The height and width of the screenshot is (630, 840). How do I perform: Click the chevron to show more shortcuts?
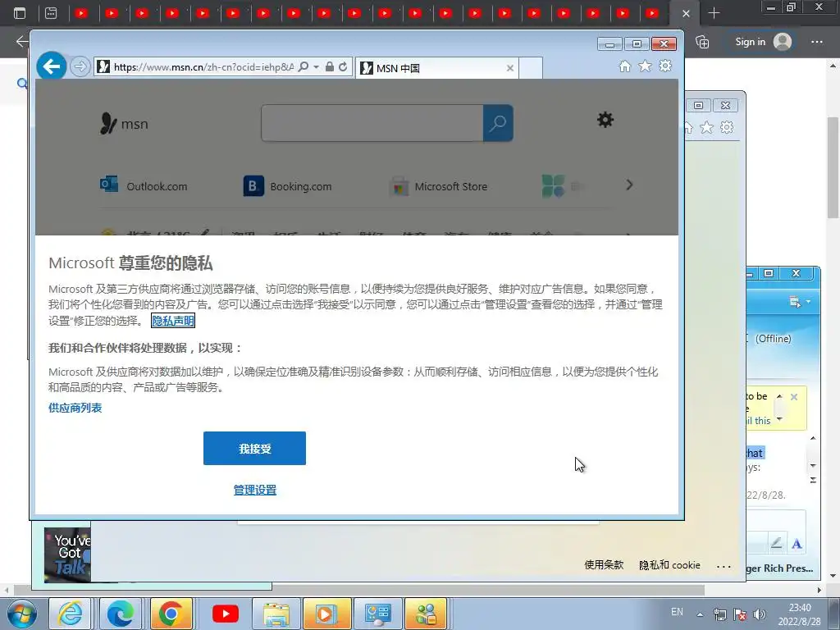(629, 185)
